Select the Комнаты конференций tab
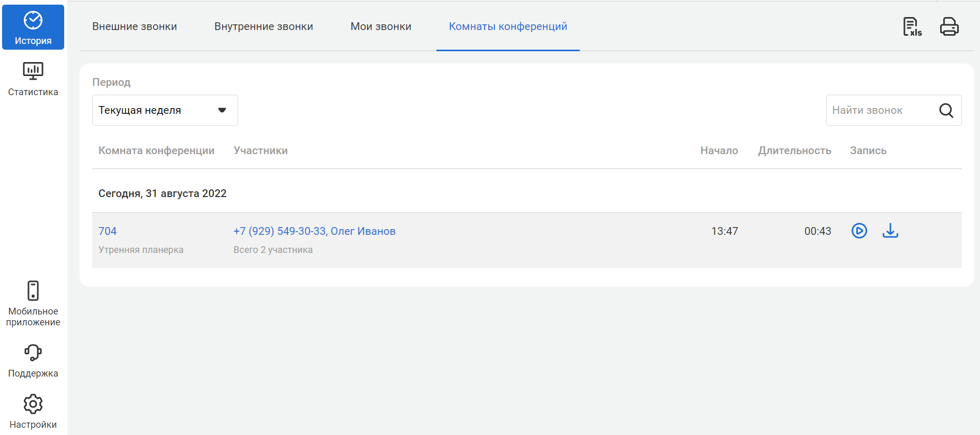The height and width of the screenshot is (435, 980). pos(508,26)
